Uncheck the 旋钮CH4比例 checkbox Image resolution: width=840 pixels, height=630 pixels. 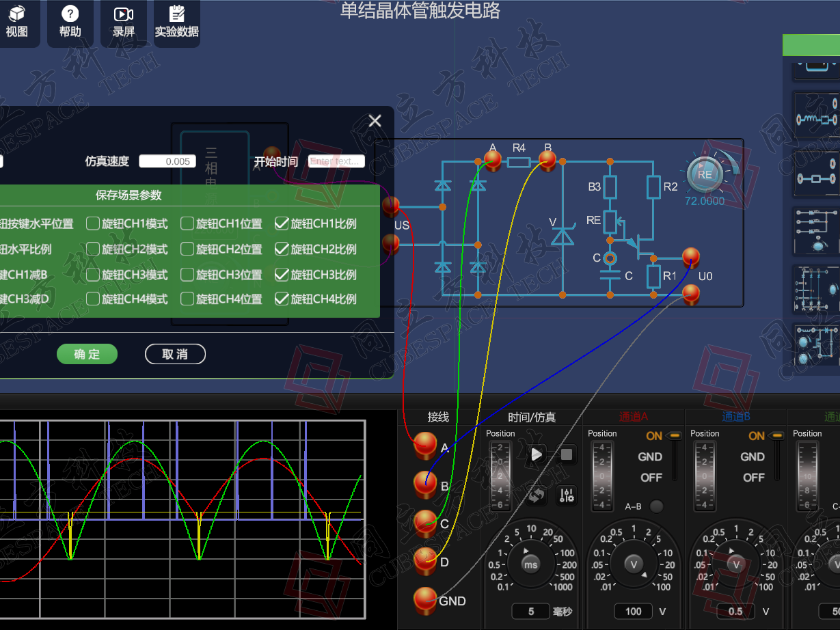point(282,299)
